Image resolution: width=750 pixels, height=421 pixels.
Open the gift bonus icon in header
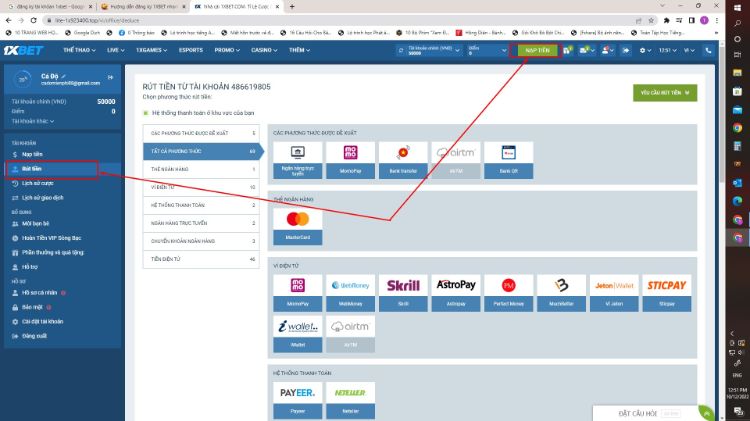click(x=567, y=50)
